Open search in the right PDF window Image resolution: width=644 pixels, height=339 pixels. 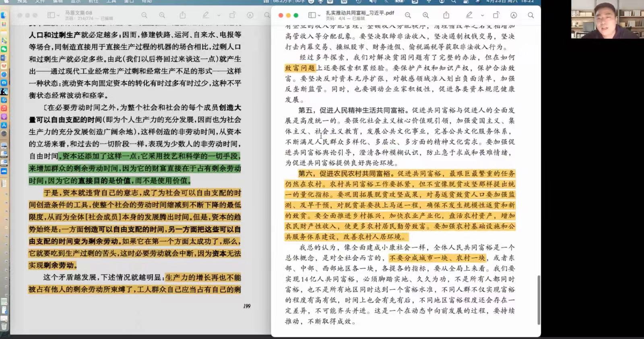click(x=531, y=15)
